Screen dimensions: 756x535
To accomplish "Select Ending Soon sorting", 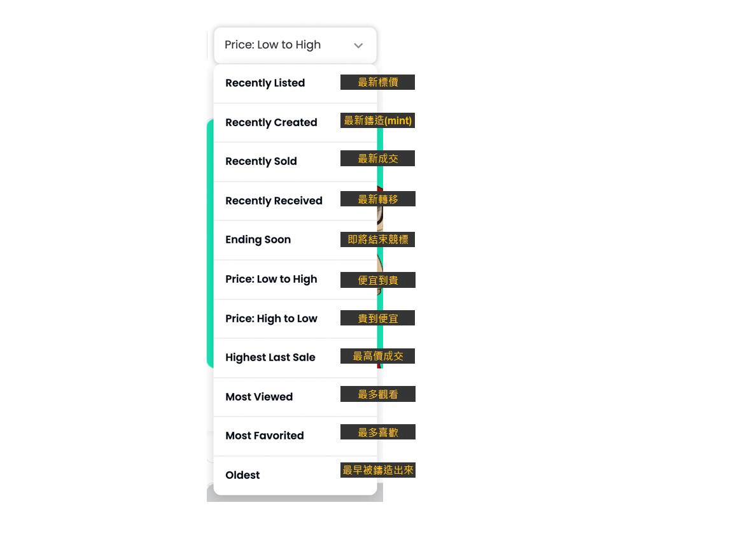I will click(x=295, y=240).
